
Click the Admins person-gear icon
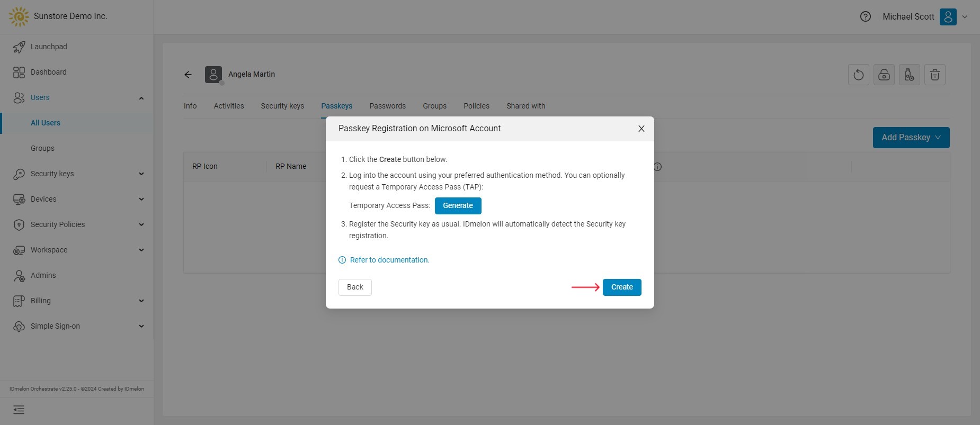click(19, 276)
